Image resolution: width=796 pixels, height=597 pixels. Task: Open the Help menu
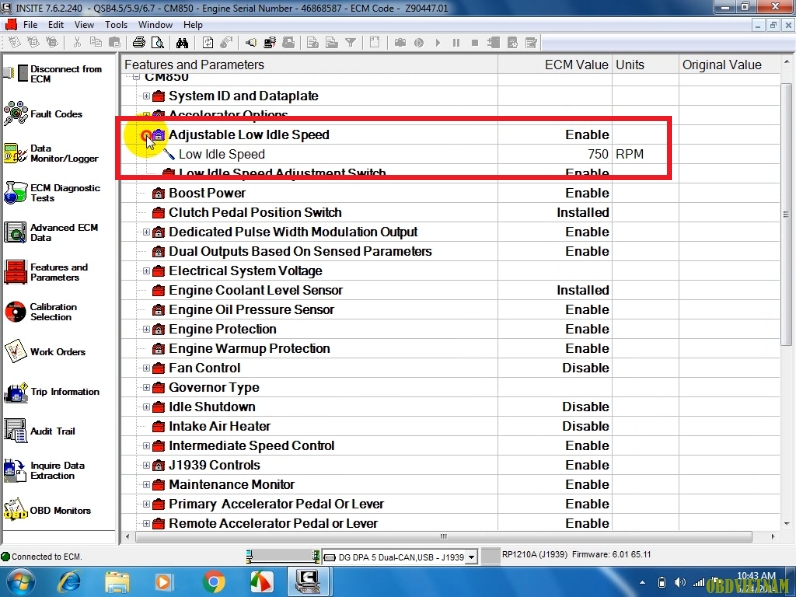tap(193, 24)
